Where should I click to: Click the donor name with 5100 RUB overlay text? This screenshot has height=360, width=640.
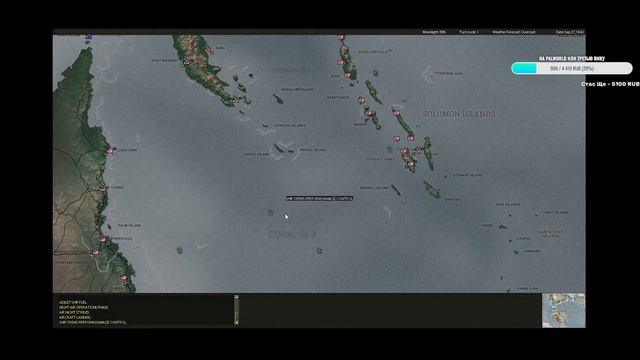coord(610,84)
